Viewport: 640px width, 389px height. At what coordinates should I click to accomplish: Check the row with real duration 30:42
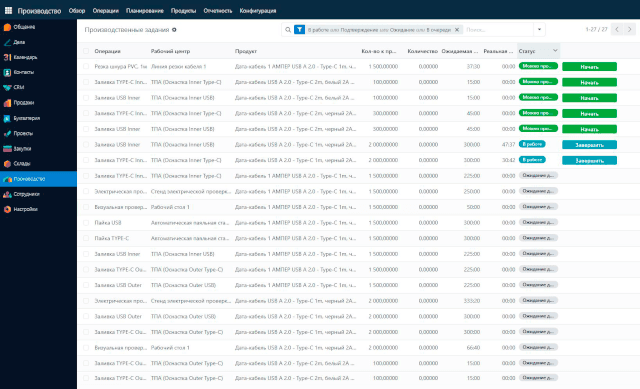86,160
